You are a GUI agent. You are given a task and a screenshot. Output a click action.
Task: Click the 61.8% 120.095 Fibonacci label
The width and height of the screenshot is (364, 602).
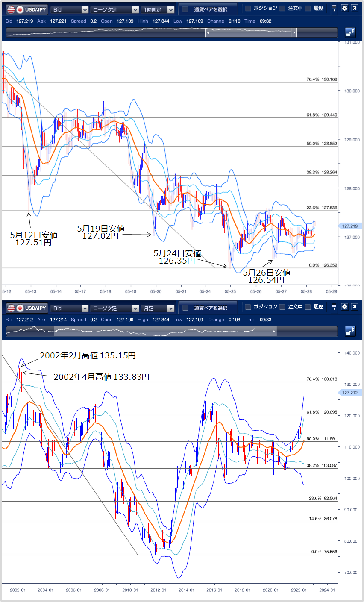[x=322, y=412]
